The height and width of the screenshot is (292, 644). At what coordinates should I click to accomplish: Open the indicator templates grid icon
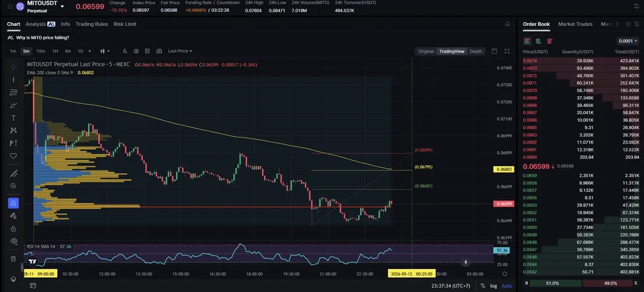[148, 51]
